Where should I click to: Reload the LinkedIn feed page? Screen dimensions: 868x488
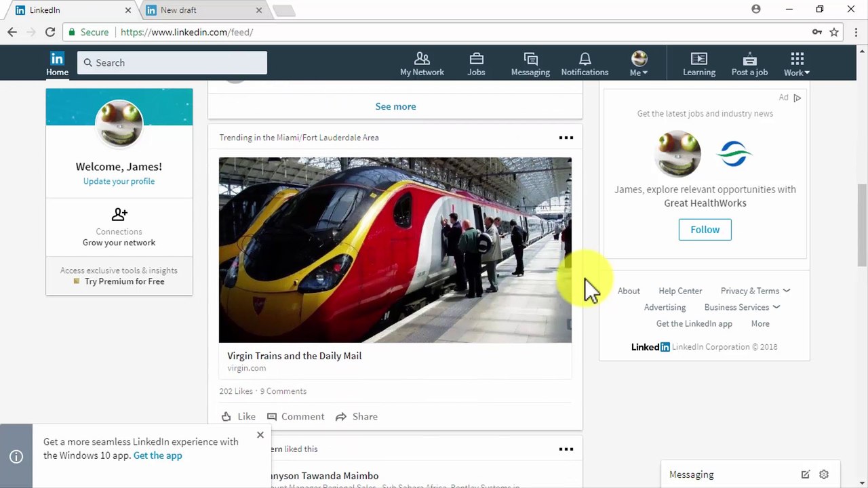click(x=50, y=32)
